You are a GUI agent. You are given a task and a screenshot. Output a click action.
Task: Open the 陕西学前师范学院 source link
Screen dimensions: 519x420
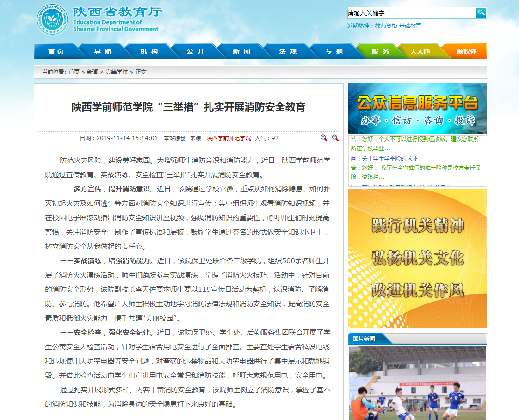coord(229,138)
